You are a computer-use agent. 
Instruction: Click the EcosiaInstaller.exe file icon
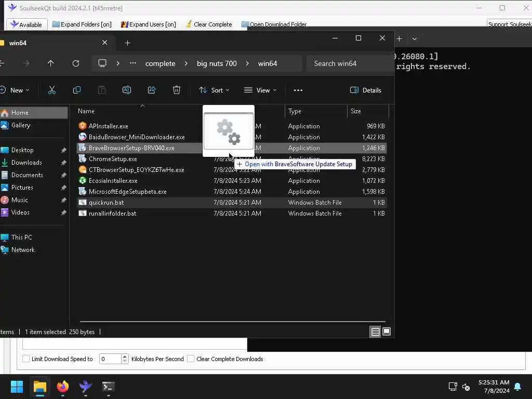[x=83, y=180]
